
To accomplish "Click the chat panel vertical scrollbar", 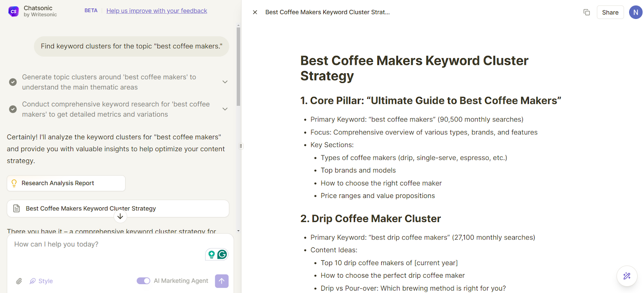I will (238, 66).
